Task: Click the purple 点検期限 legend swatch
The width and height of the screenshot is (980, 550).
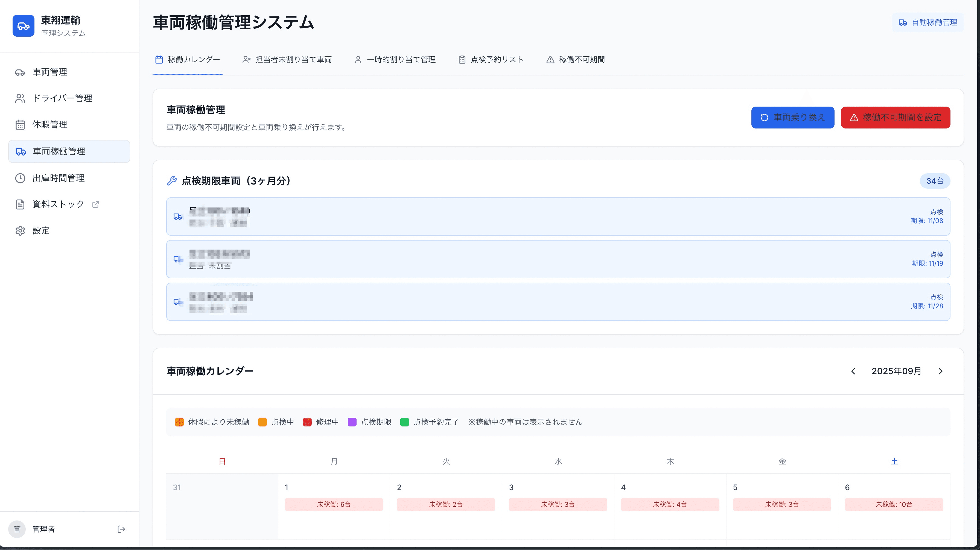Action: click(x=352, y=422)
